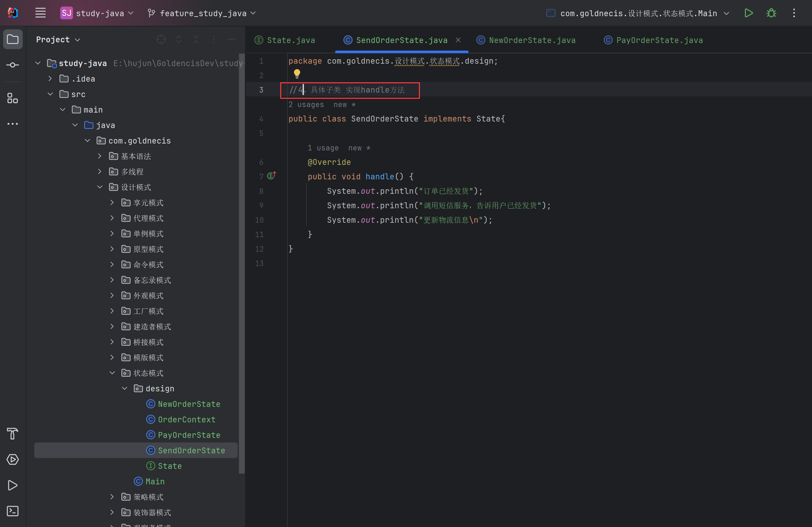Open the Build hammer tool window
The width and height of the screenshot is (812, 527).
[13, 433]
